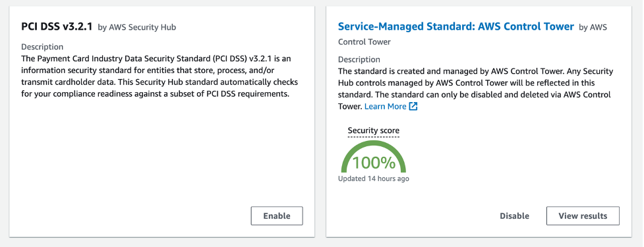The image size is (644, 247).
Task: Enable the PCI DSS v3.2.1 standard
Action: tap(277, 216)
